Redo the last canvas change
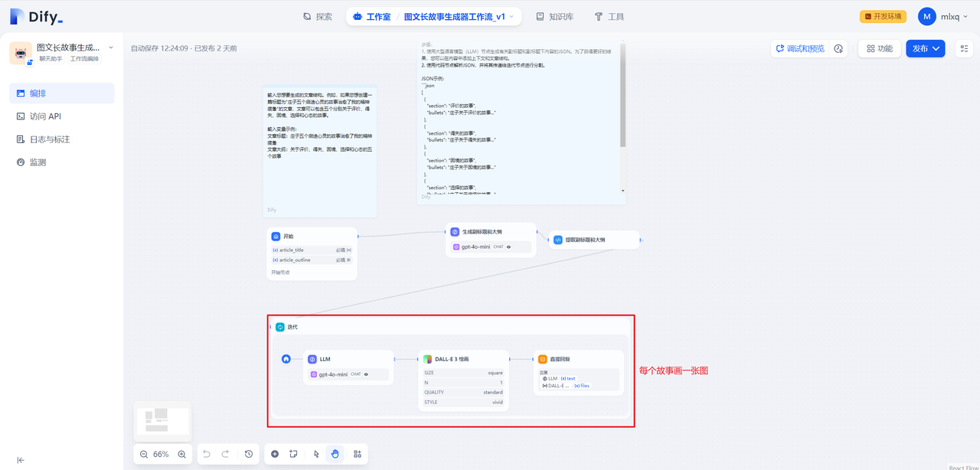Image resolution: width=980 pixels, height=470 pixels. [x=225, y=454]
